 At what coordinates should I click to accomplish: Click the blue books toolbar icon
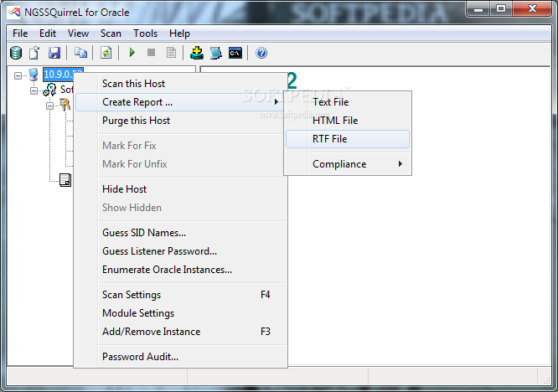click(x=215, y=53)
